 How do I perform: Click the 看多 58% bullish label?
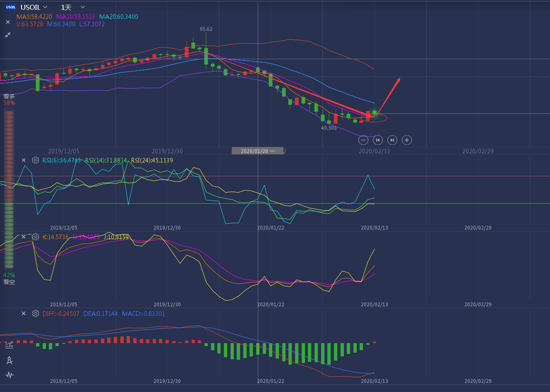[9, 100]
